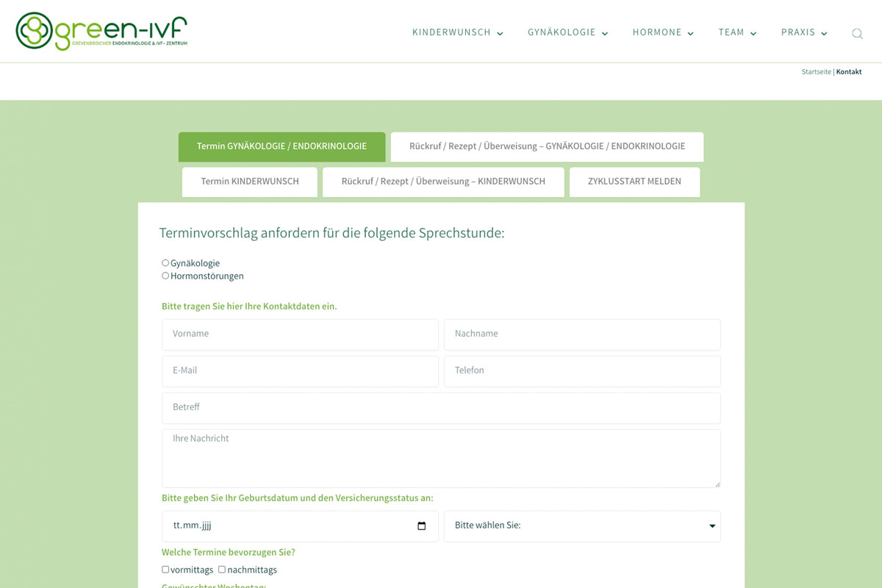This screenshot has height=588, width=882.
Task: Select the Hormonstörungen radio option
Action: point(165,276)
